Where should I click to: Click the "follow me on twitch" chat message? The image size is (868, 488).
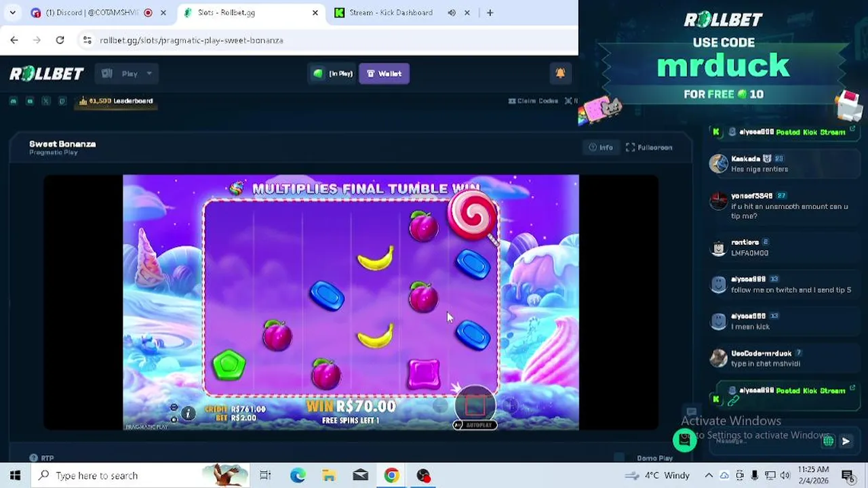click(791, 290)
